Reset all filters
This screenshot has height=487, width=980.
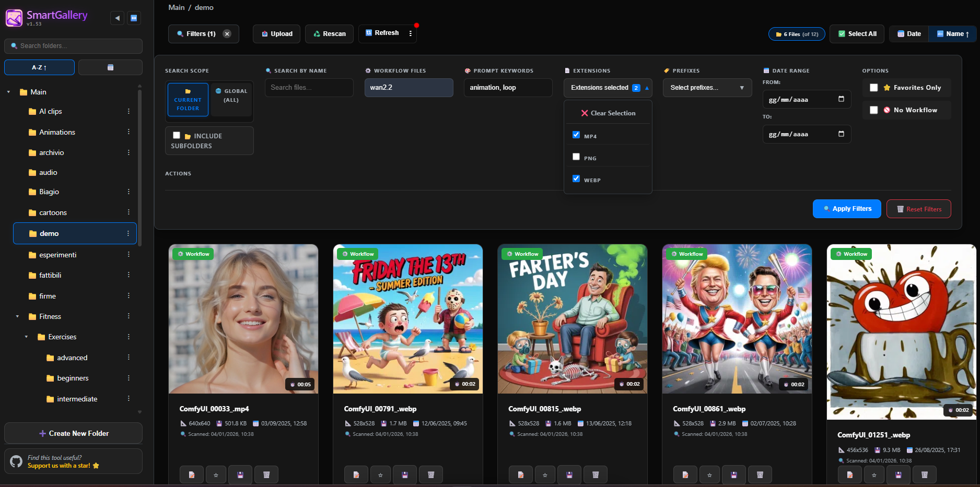coord(918,208)
